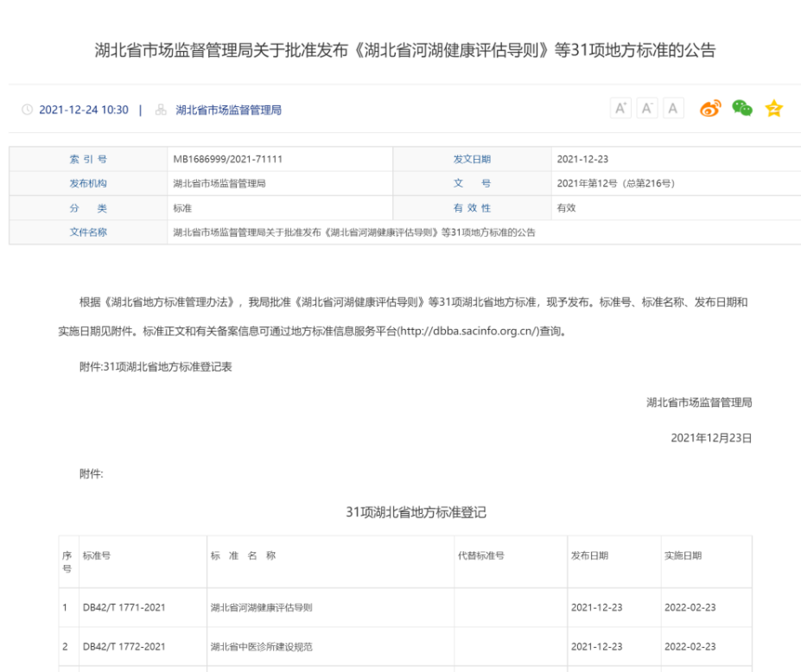Screen dimensions: 801x672
Task: Share the announcement on Weibo
Action: (x=710, y=109)
